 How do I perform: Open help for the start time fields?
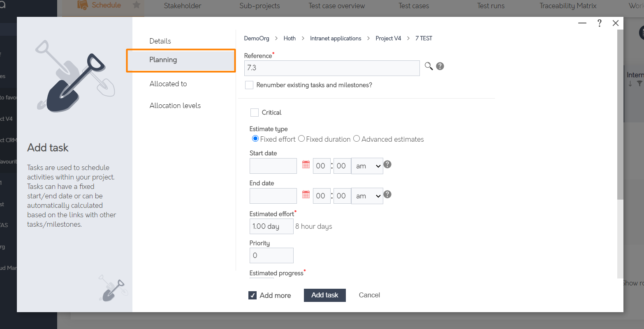(387, 164)
